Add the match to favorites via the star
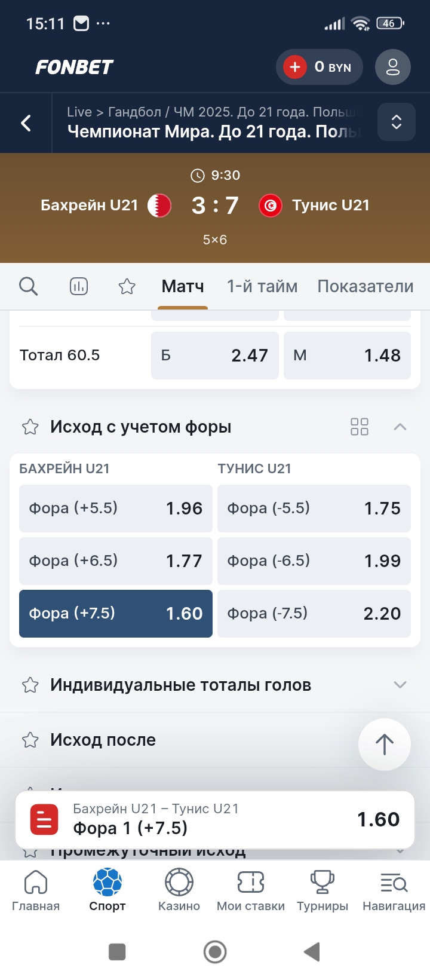This screenshot has width=430, height=980. coord(127,287)
